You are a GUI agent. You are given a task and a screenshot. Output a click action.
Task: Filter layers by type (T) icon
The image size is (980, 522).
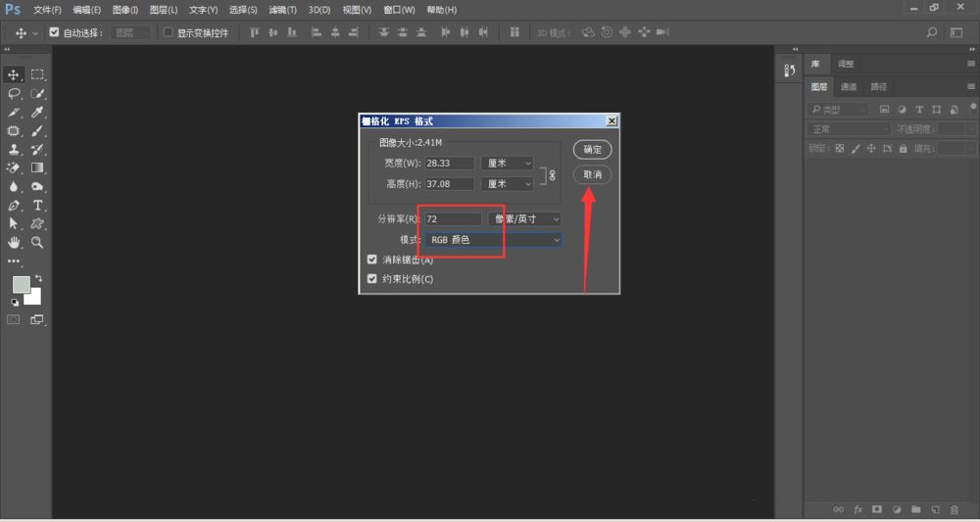point(919,110)
